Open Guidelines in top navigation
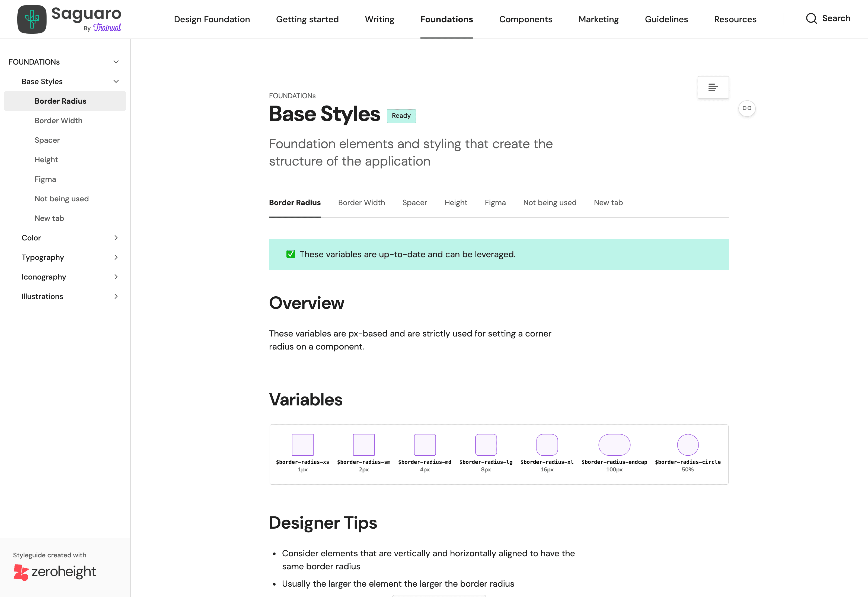This screenshot has width=868, height=597. click(x=666, y=19)
